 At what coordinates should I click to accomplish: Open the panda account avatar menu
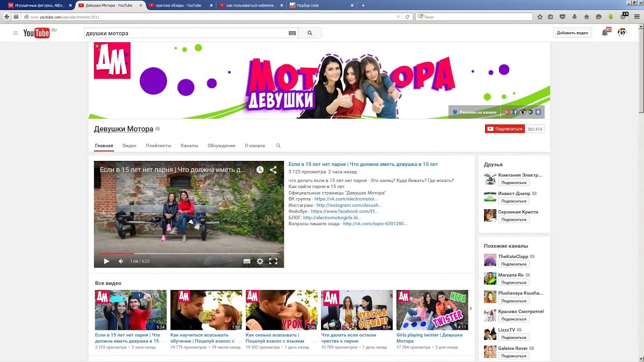(622, 33)
